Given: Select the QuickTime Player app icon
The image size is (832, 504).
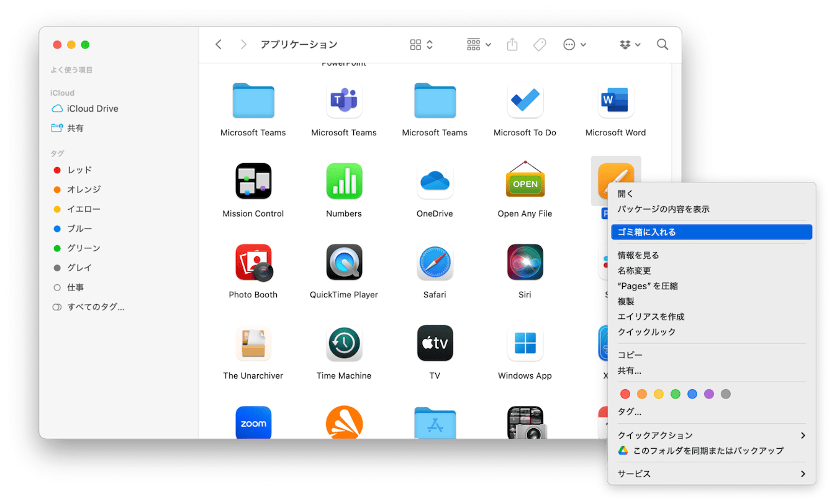Looking at the screenshot, I should tap(344, 263).
